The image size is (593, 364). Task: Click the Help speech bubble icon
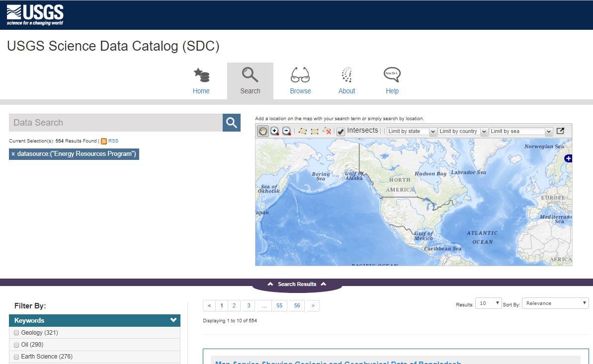(392, 75)
